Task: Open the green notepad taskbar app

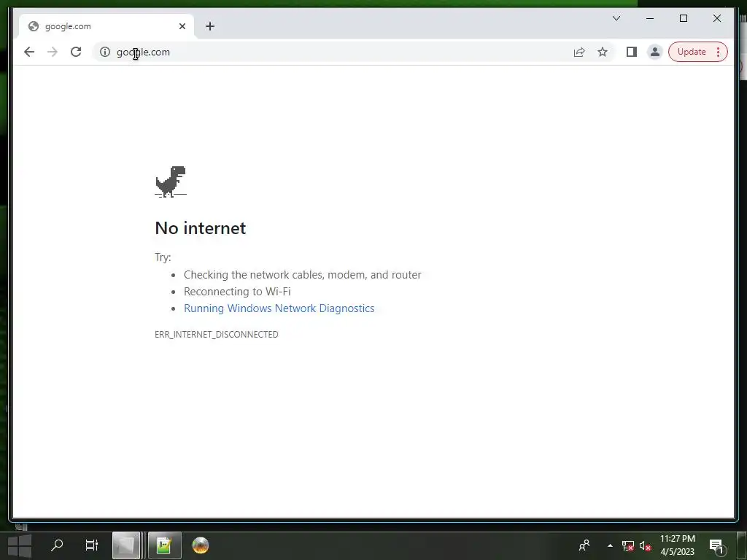Action: tap(164, 545)
